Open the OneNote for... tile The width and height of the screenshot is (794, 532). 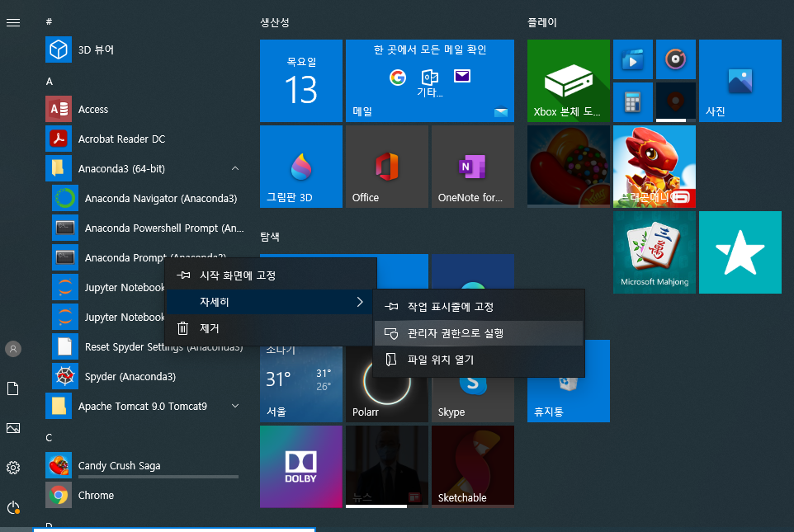click(x=472, y=167)
